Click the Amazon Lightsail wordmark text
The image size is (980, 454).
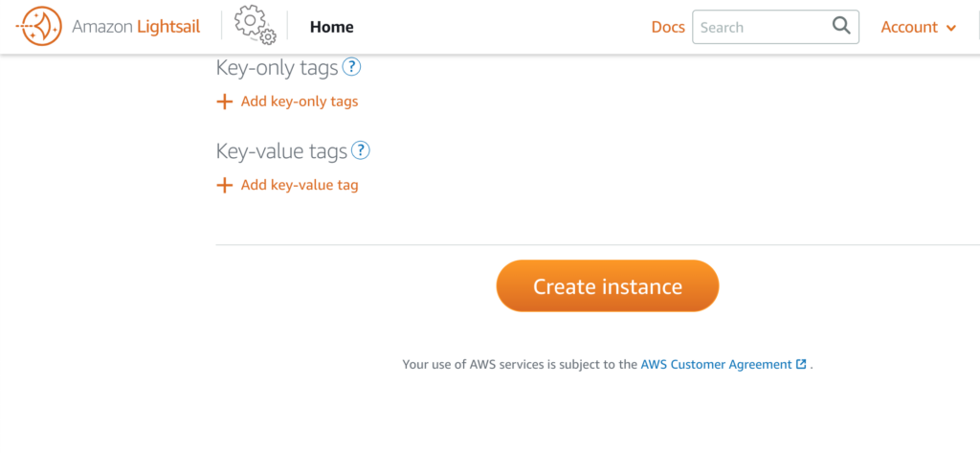click(x=136, y=27)
